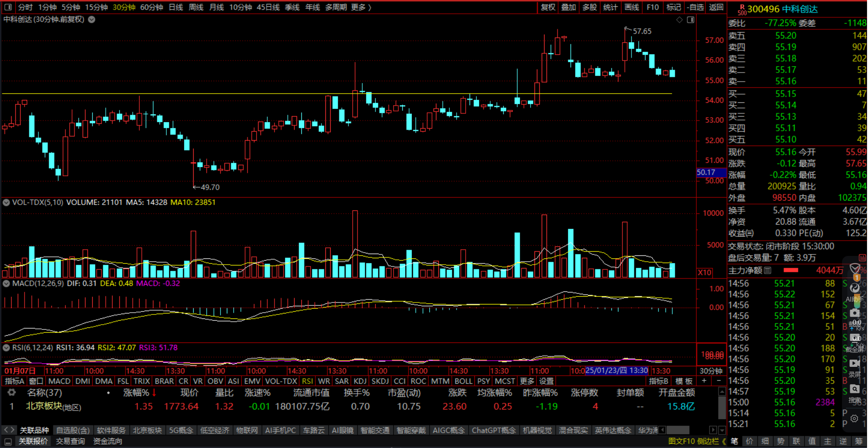This screenshot has height=448, width=868.
Task: Click the 统计 statistics button
Action: (610, 7)
